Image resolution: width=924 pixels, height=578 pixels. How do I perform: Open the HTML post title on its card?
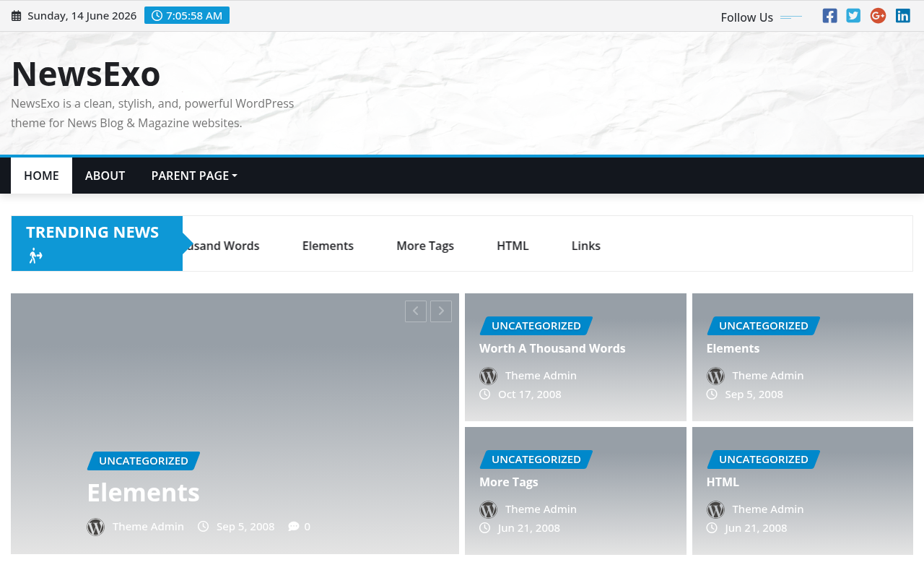[x=723, y=482]
